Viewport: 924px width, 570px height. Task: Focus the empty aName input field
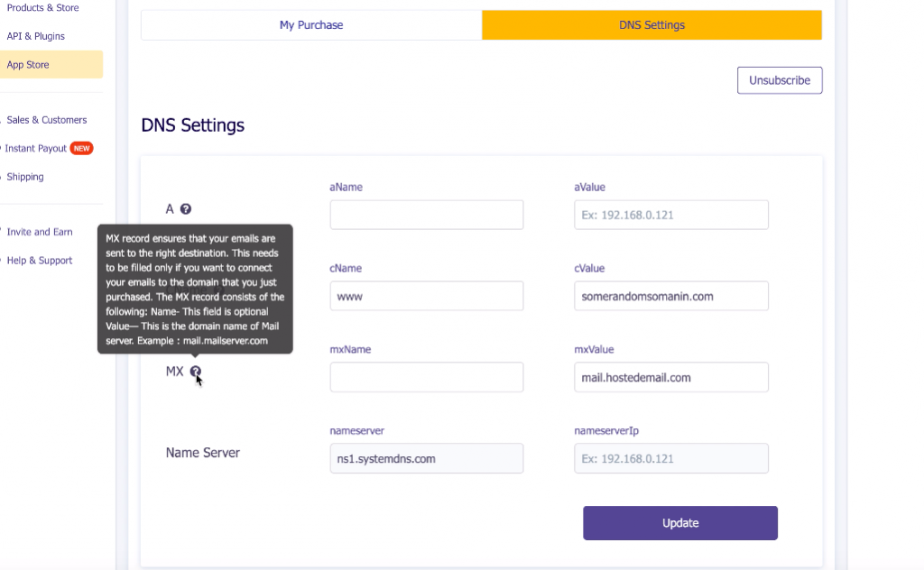coord(426,215)
